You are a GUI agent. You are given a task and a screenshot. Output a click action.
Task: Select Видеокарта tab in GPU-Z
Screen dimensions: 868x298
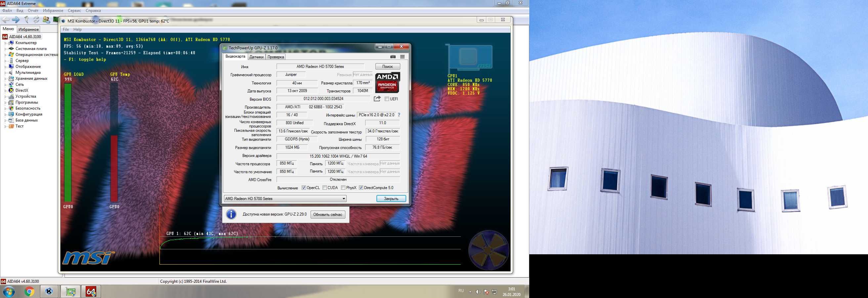click(x=235, y=56)
